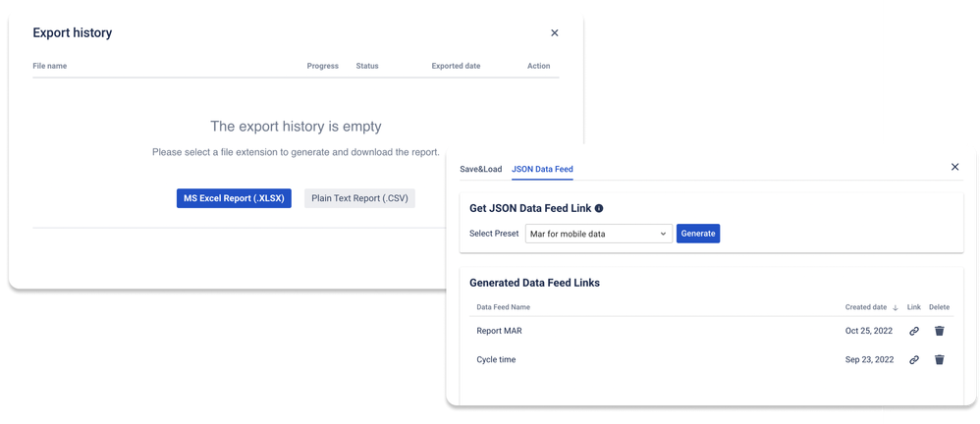Click the Select Preset label

(x=494, y=234)
